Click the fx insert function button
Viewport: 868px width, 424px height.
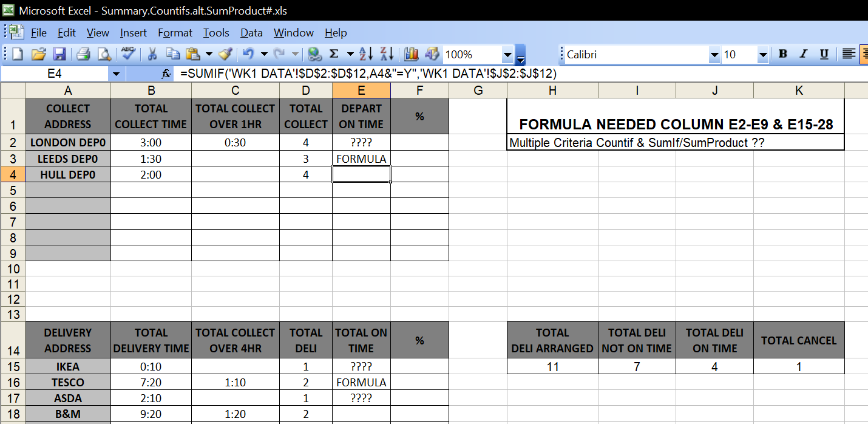click(166, 74)
